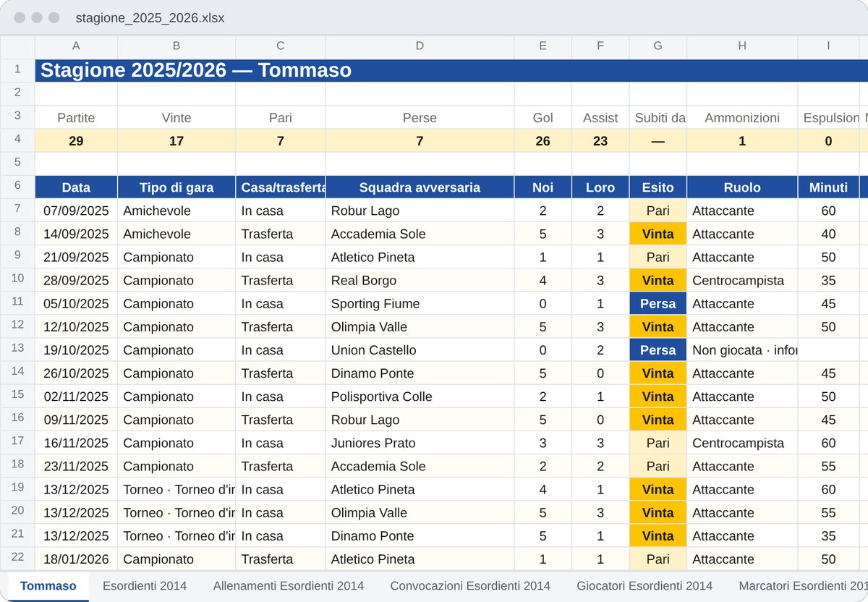Viewport: 868px width, 602px height.
Task: Click the Tipo di gara header cell
Action: pos(176,187)
